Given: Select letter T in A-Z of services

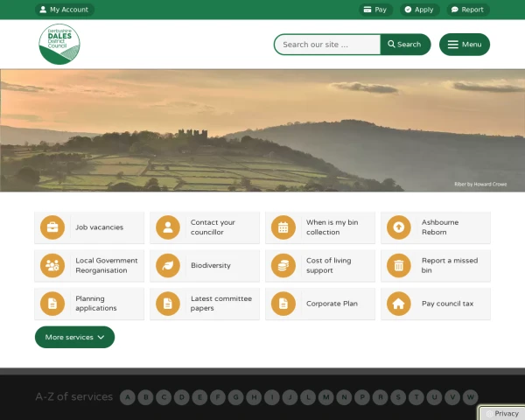Looking at the screenshot, I should pos(416,397).
